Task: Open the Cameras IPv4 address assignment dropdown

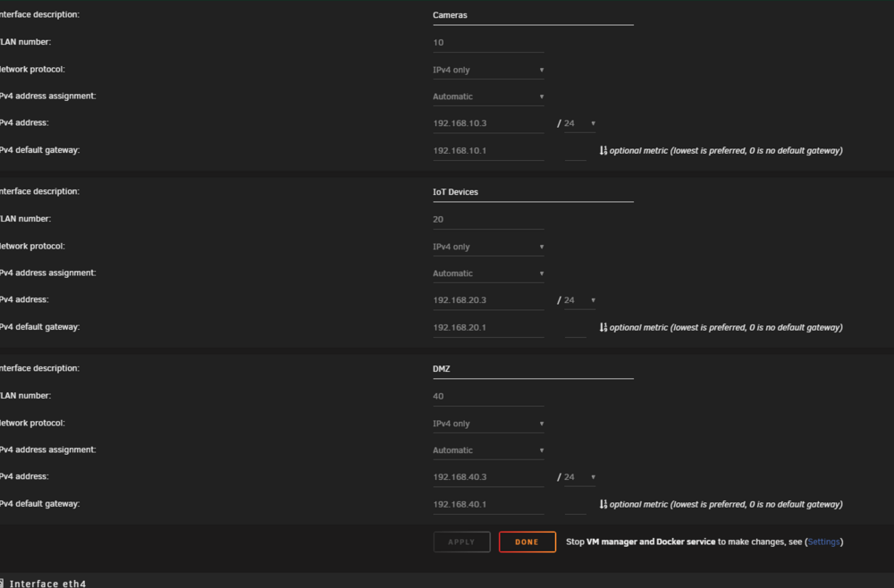Action: pyautogui.click(x=488, y=97)
